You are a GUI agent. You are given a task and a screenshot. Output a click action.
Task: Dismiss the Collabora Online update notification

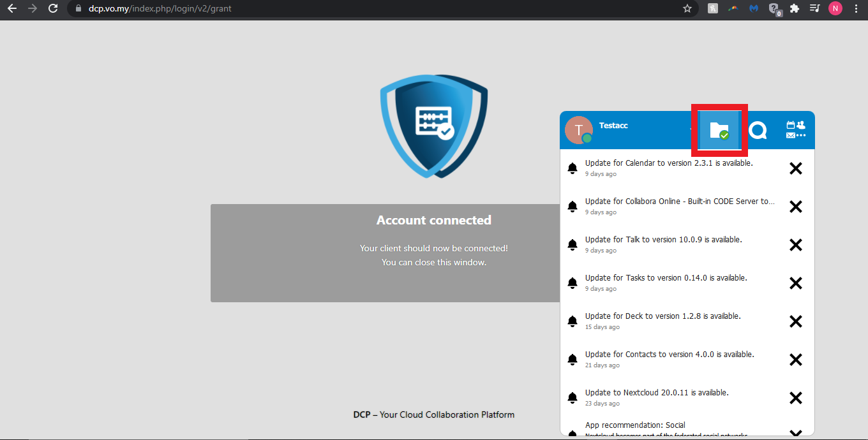pos(795,207)
